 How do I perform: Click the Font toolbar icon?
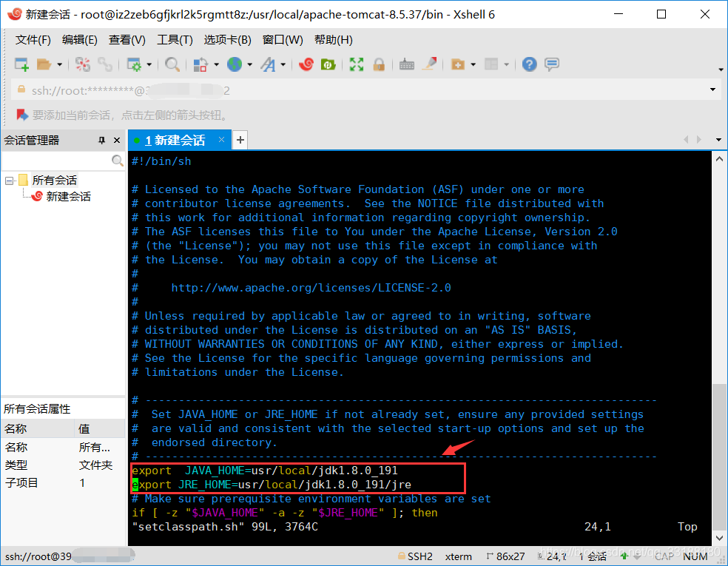click(268, 64)
